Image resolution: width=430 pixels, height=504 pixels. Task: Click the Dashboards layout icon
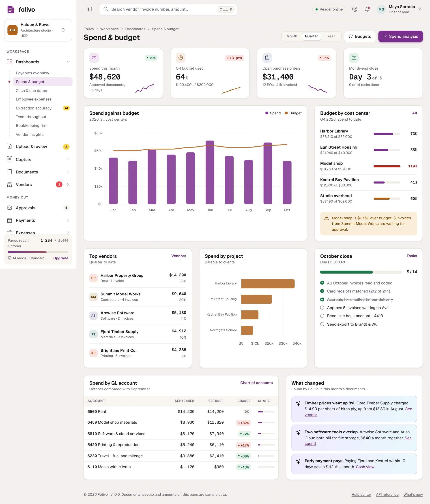coord(9,62)
